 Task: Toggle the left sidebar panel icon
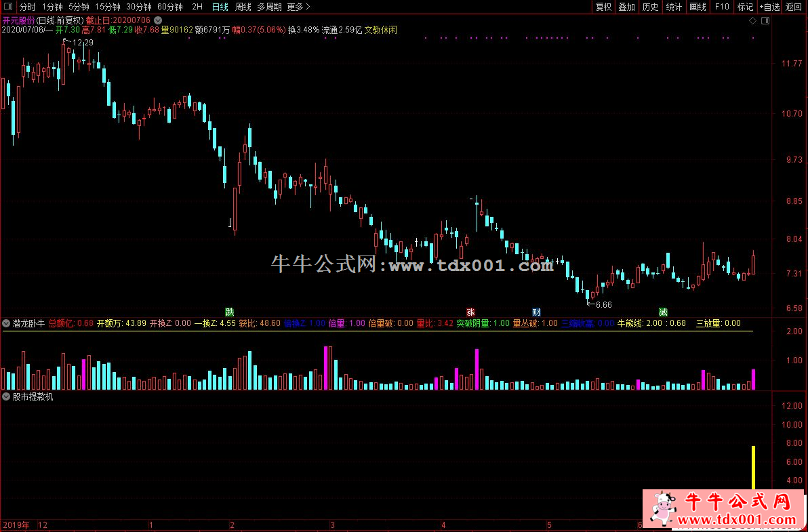(x=7, y=7)
